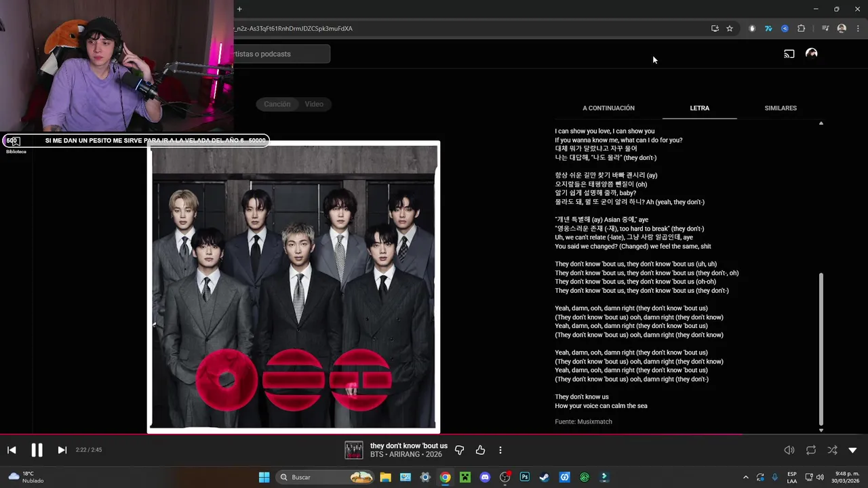The image size is (868, 488).
Task: Cast to a device using Cast icon
Action: 789,54
